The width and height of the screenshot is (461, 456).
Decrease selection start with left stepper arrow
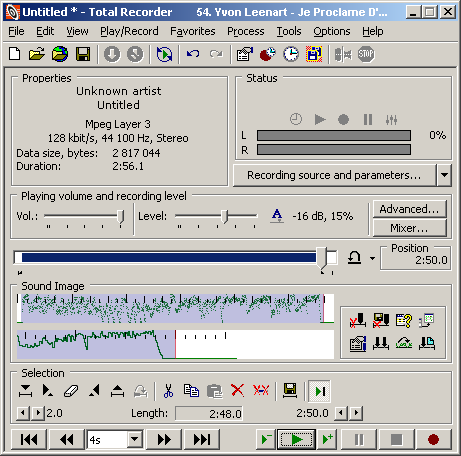(x=23, y=413)
